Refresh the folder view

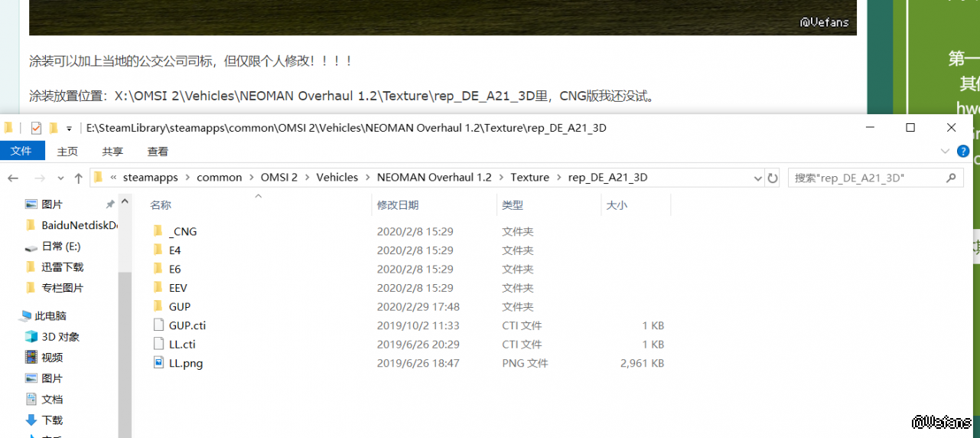(x=773, y=178)
